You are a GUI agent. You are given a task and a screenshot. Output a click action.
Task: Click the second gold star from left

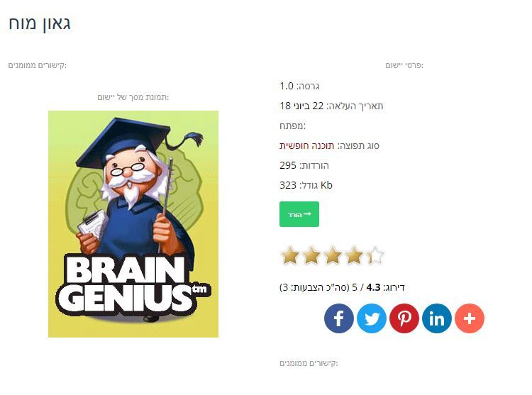point(312,255)
